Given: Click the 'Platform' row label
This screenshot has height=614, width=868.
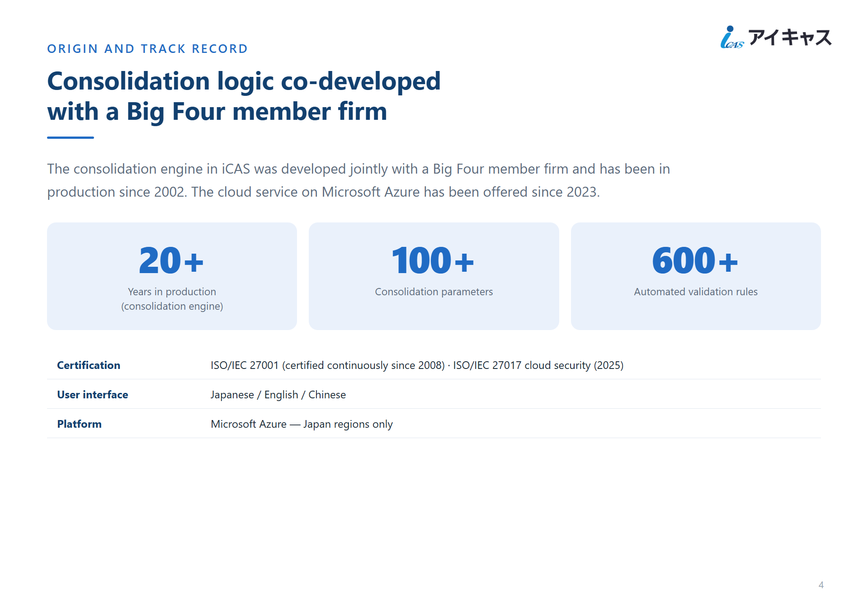Looking at the screenshot, I should [x=80, y=424].
